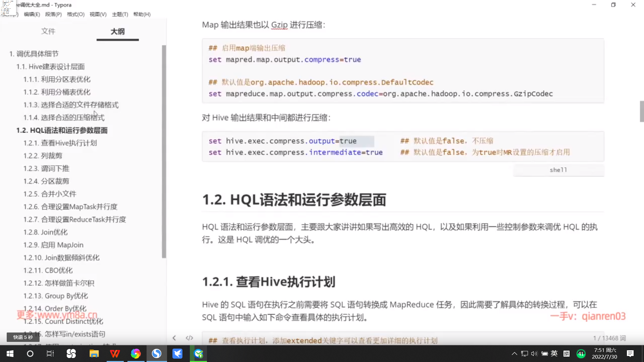Show hidden tray icons chevron
Viewport: 644px width, 362px height.
(514, 354)
